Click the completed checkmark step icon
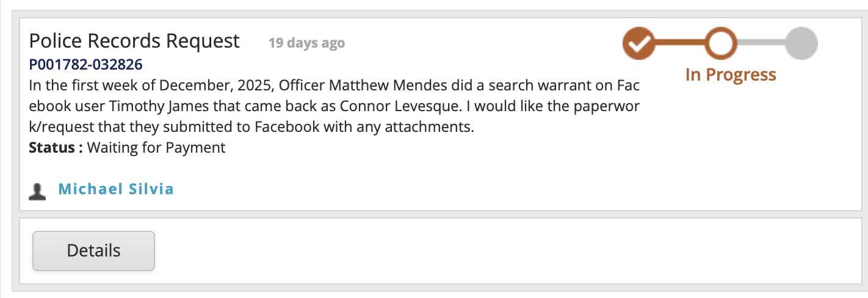 (x=638, y=43)
